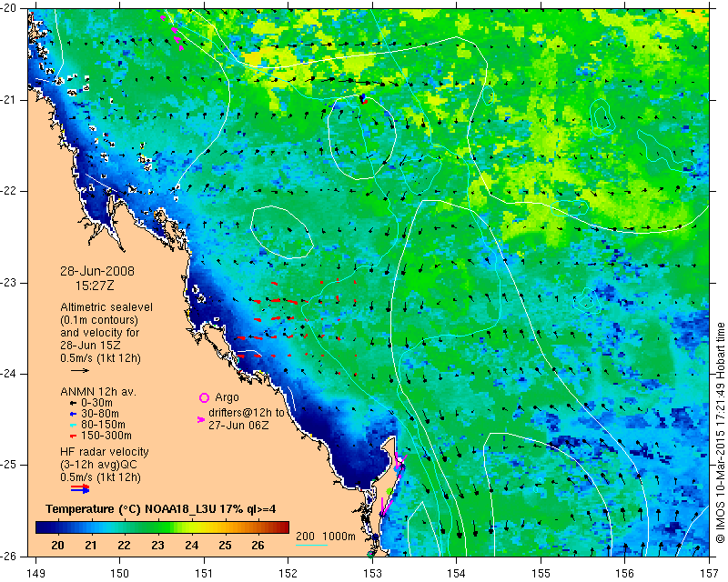Click the vertical IMOS copyright timestamp text
This screenshot has width=728, height=582.
pyautogui.click(x=720, y=432)
